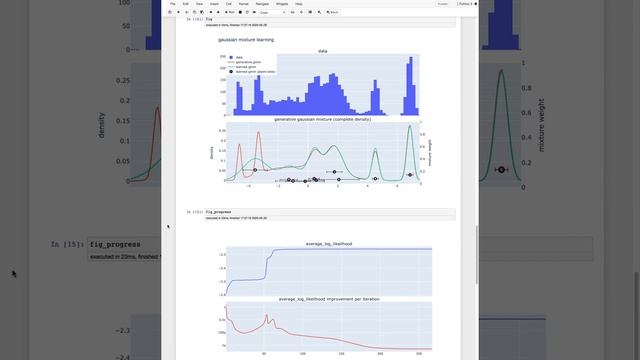Copy selected cells toolbar icon
The width and height of the screenshot is (640, 360).
[x=195, y=12]
